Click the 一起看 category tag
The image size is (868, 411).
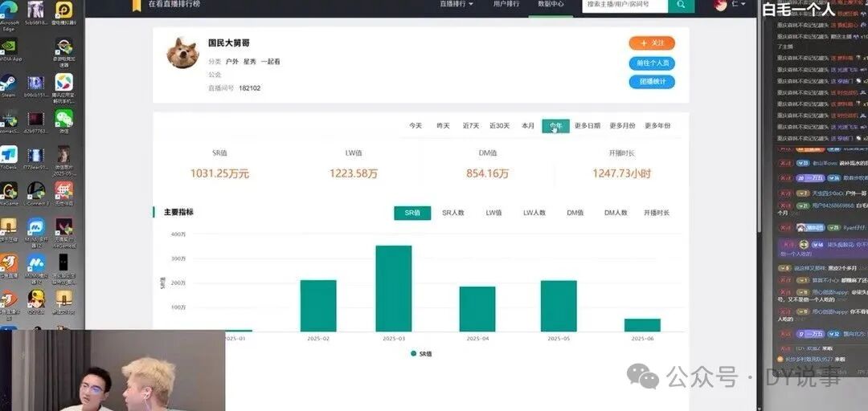(271, 62)
